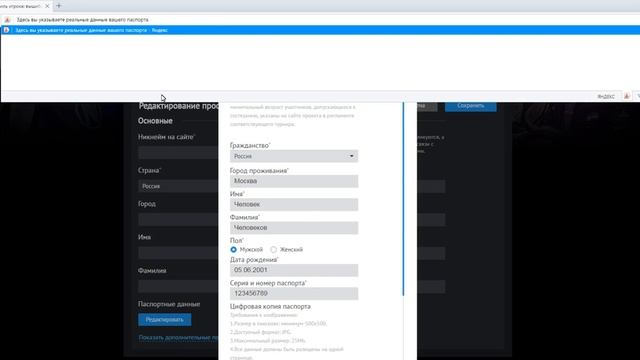
Task: Click the Город проживания field with Москва
Action: pyautogui.click(x=294, y=181)
